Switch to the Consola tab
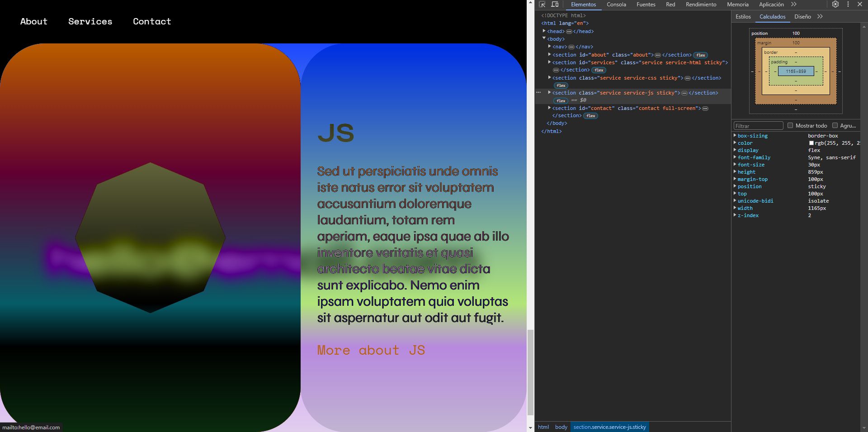The height and width of the screenshot is (432, 868). pyautogui.click(x=616, y=5)
